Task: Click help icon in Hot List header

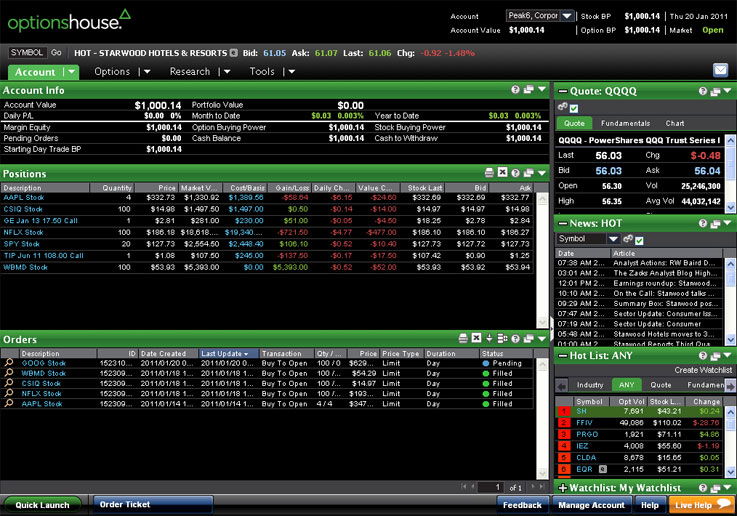Action: coord(702,356)
